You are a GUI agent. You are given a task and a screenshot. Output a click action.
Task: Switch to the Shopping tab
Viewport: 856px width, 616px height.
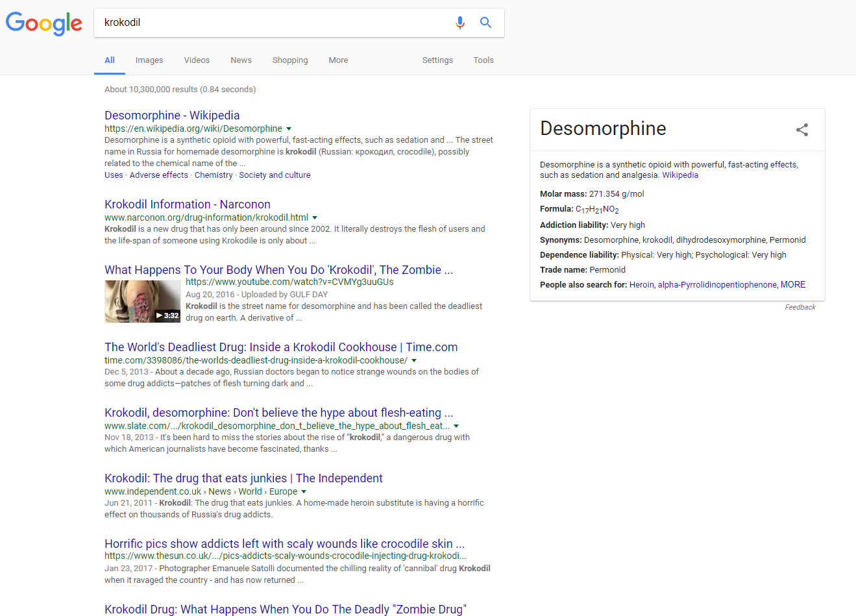coord(290,60)
